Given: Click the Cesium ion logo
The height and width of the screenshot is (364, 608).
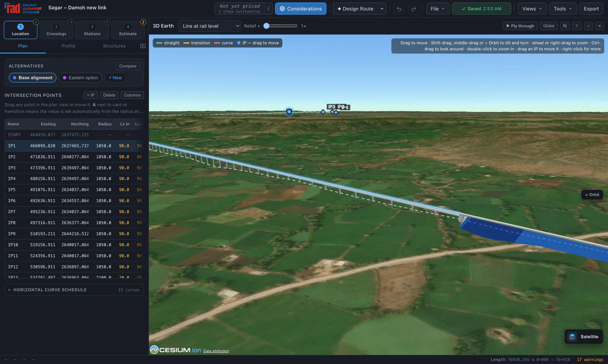Looking at the screenshot, I should click(176, 350).
